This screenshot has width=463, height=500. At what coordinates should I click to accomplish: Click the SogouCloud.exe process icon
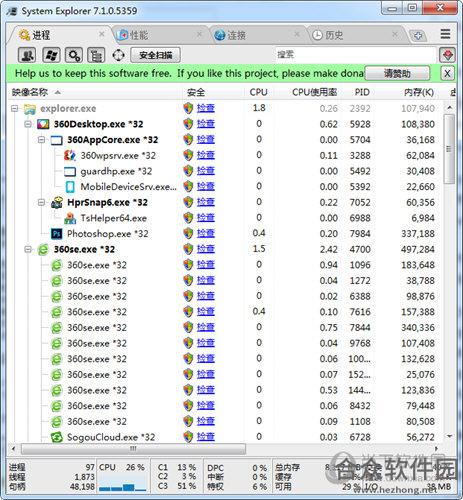click(x=56, y=437)
